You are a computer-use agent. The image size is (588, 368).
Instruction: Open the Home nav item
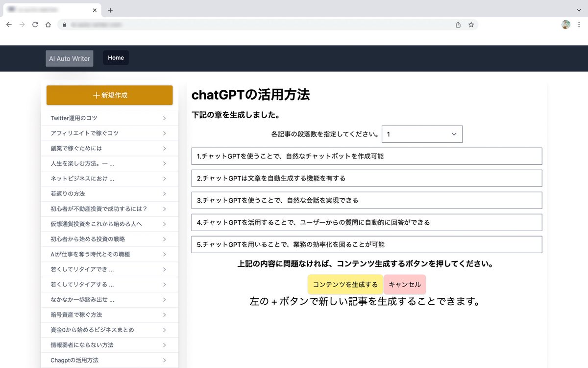click(x=116, y=57)
